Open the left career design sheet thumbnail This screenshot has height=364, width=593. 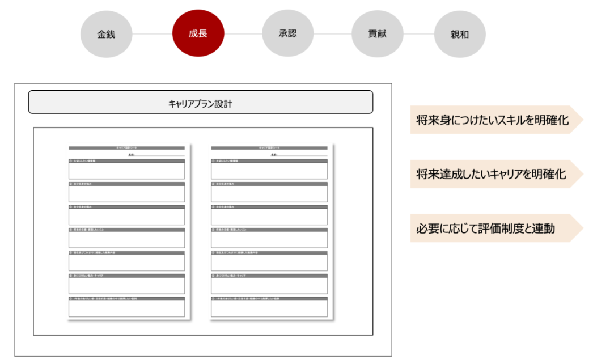click(128, 231)
